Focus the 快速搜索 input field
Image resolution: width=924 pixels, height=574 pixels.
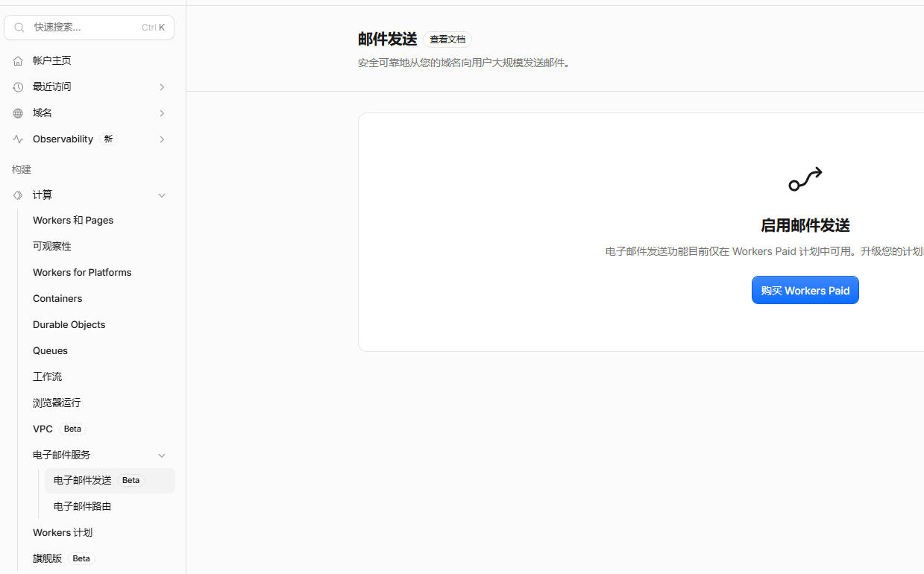point(89,28)
